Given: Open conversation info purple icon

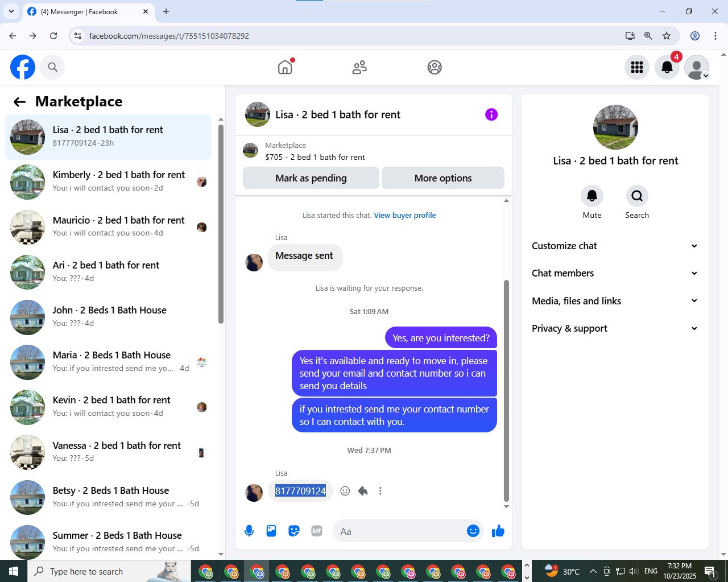Looking at the screenshot, I should (491, 114).
